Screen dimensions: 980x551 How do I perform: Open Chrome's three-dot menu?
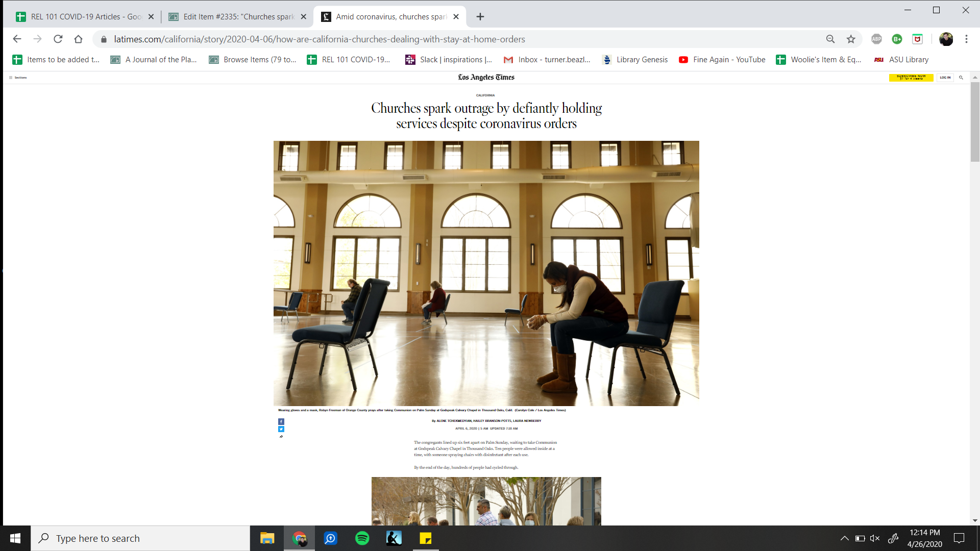[x=966, y=39]
